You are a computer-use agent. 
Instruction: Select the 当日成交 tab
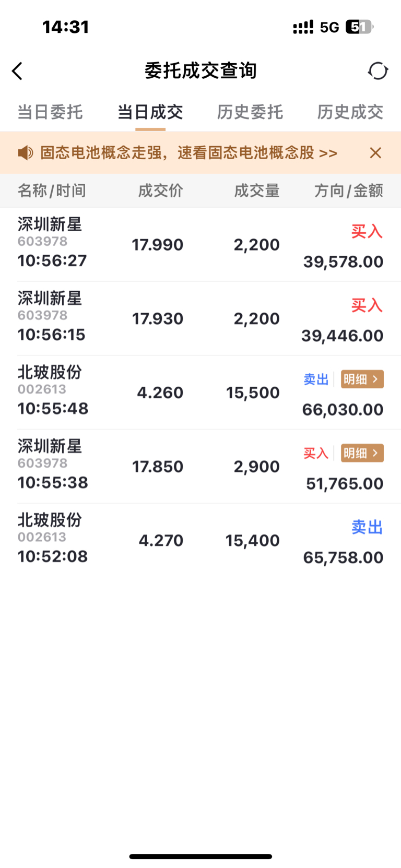pyautogui.click(x=150, y=112)
